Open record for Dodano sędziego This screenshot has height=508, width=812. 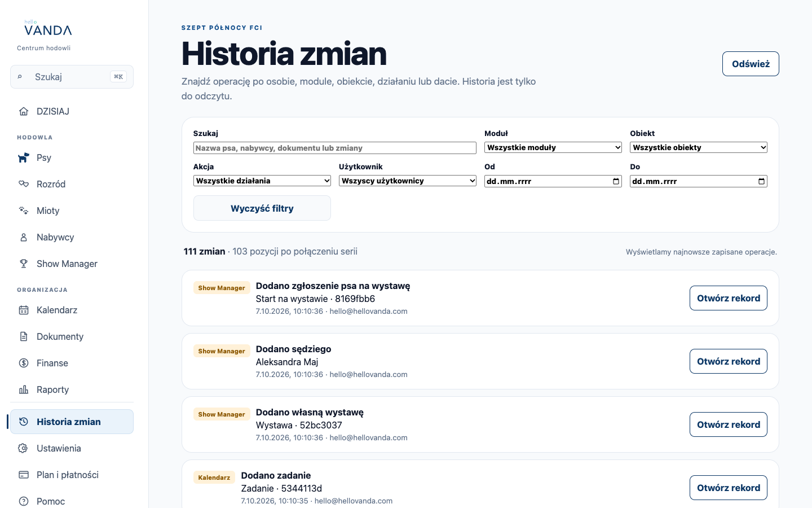click(729, 361)
